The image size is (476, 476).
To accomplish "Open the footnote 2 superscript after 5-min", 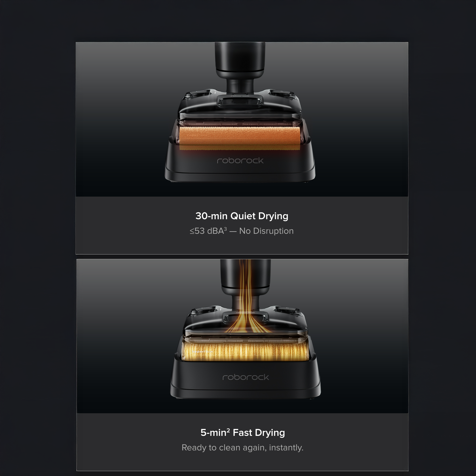I will pos(228,430).
